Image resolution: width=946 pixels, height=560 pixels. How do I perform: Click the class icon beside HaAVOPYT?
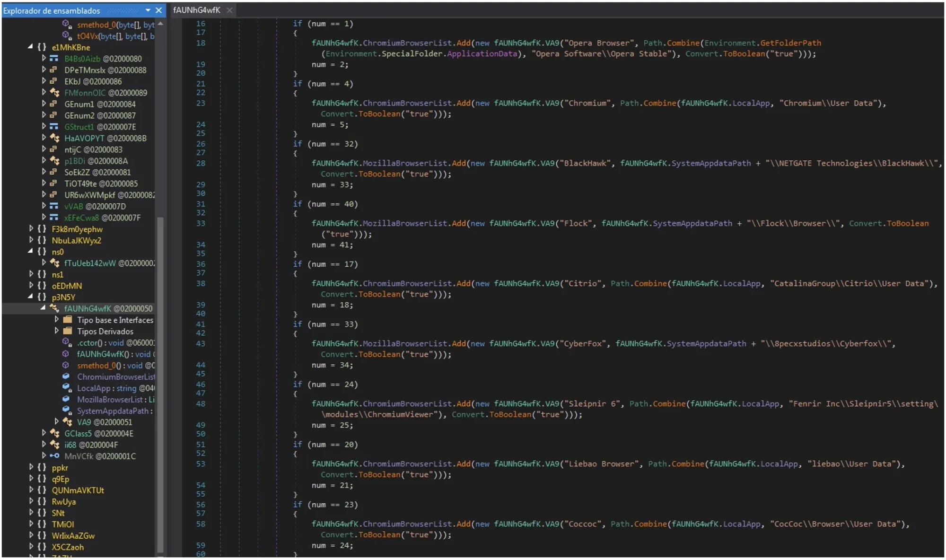point(54,138)
